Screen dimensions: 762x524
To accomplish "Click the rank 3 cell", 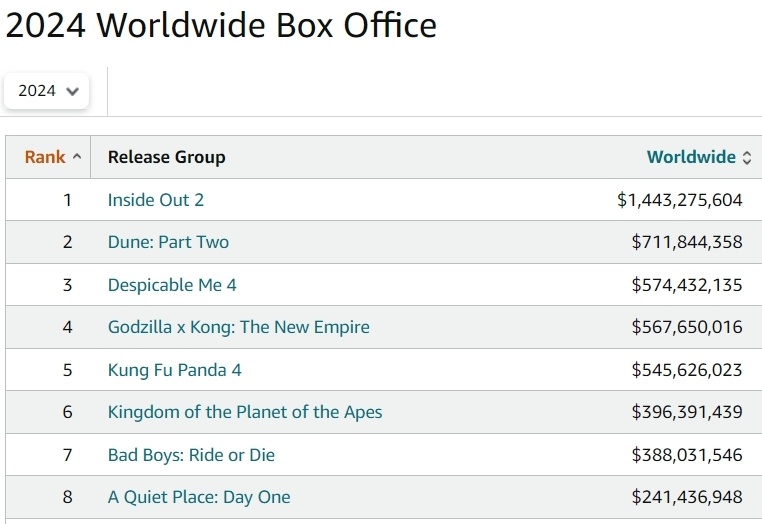I will 68,285.
